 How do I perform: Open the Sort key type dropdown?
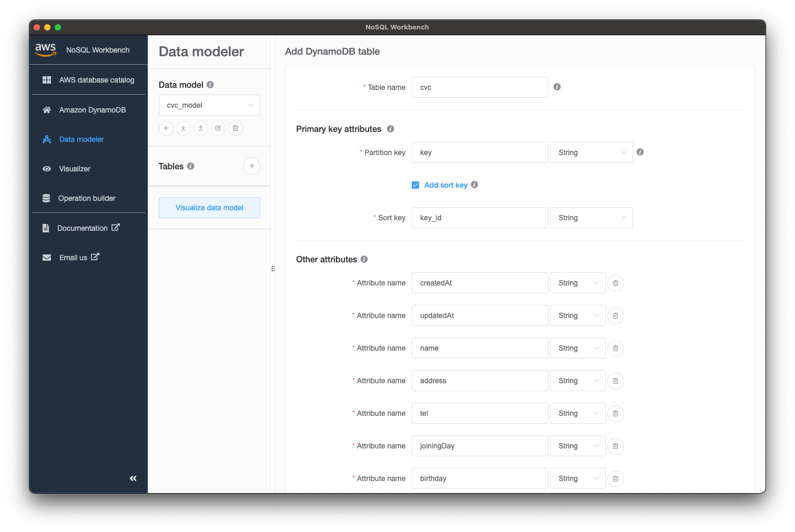pos(592,218)
